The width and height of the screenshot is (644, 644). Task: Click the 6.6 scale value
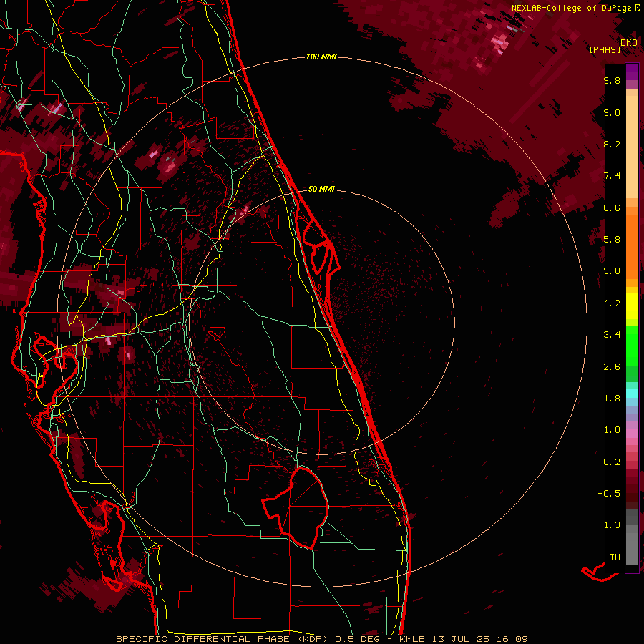612,208
